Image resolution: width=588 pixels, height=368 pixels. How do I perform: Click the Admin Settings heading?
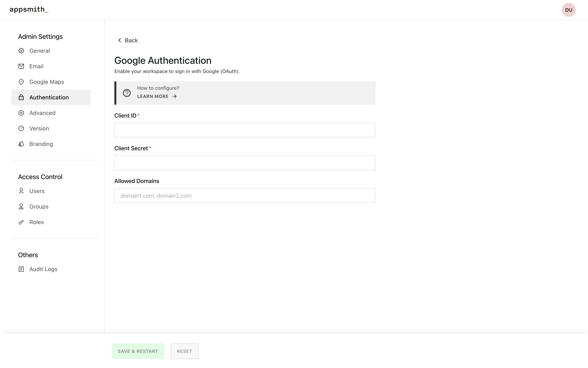click(40, 37)
